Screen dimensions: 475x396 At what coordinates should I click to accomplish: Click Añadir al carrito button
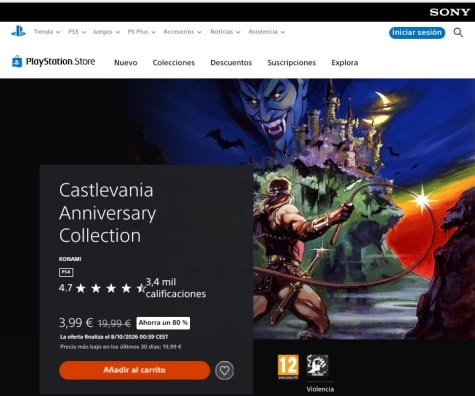[135, 370]
